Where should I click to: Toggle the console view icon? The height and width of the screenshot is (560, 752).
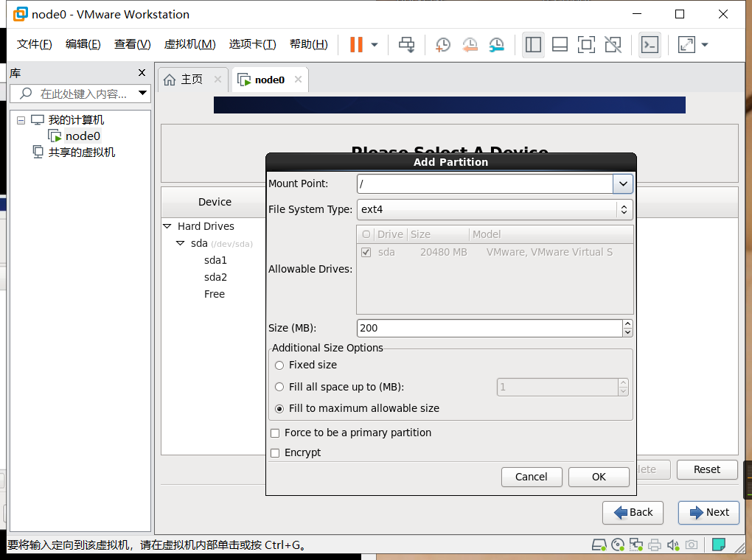click(x=650, y=45)
